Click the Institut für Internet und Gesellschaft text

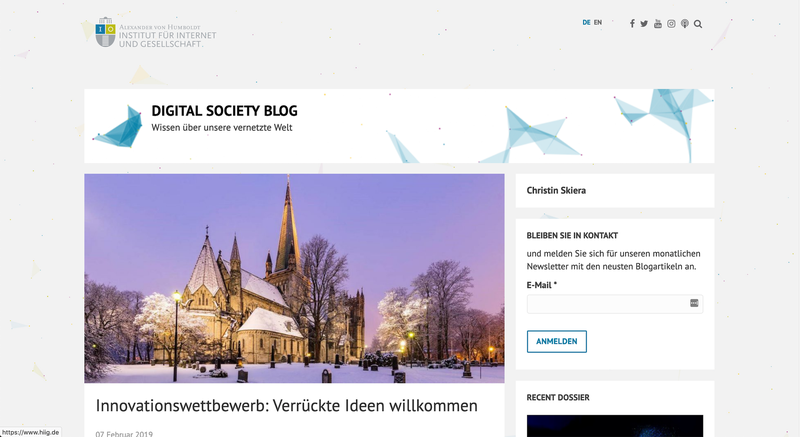[x=167, y=39]
